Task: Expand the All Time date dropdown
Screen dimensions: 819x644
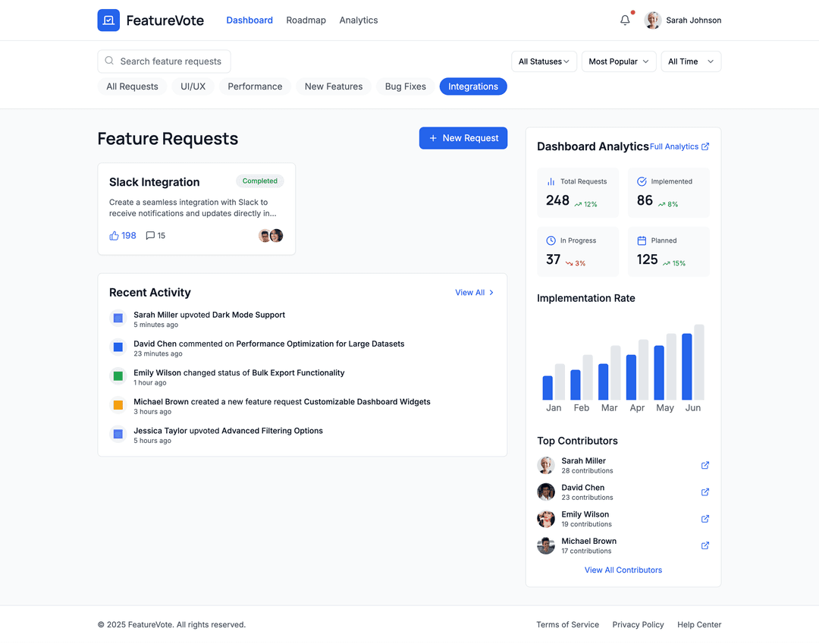Action: (x=690, y=61)
